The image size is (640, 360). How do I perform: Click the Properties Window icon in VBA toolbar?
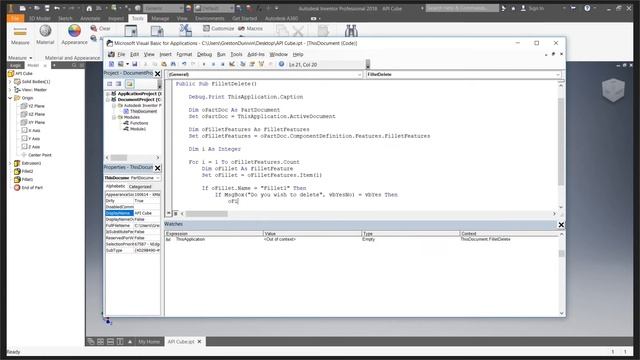click(252, 64)
